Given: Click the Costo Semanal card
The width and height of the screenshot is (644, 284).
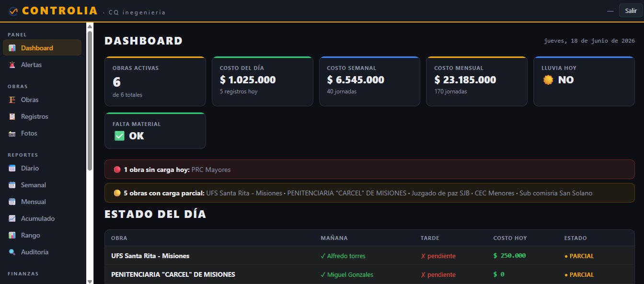Looking at the screenshot, I should pos(369,81).
